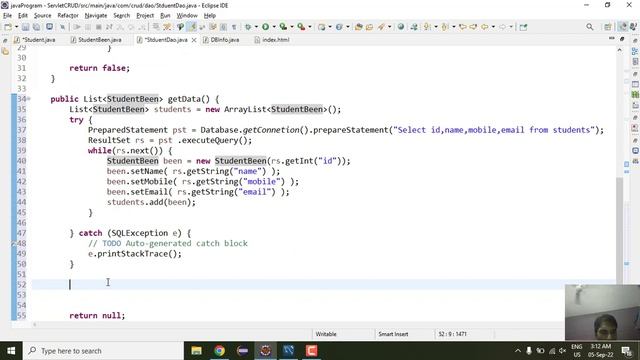The width and height of the screenshot is (640, 360).
Task: Click the Pin Editor toolbar icon
Action: [x=523, y=27]
